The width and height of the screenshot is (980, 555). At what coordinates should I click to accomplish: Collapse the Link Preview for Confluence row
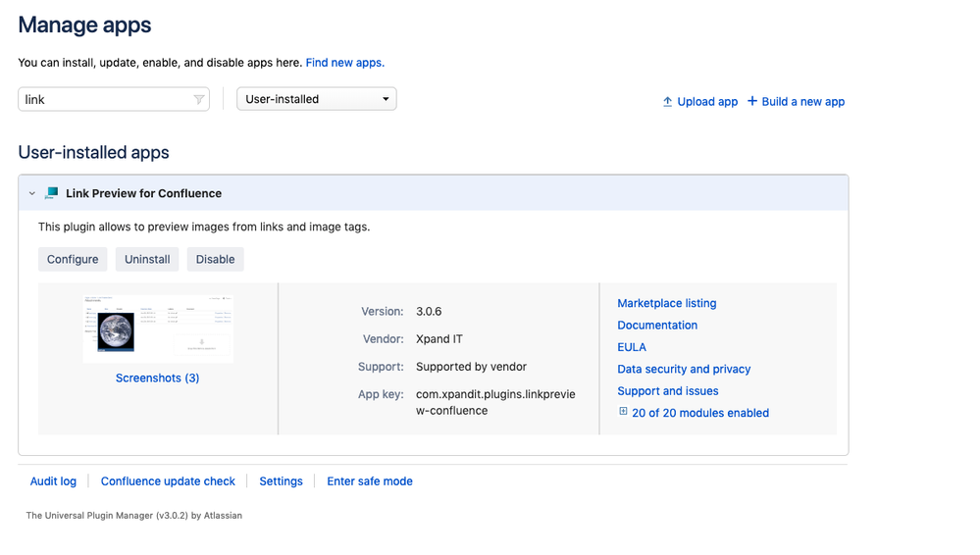[32, 194]
